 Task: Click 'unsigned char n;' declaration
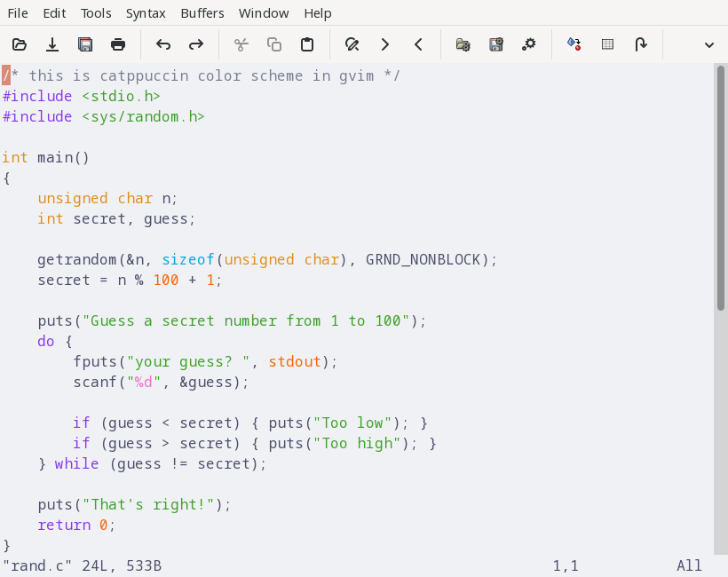click(107, 198)
